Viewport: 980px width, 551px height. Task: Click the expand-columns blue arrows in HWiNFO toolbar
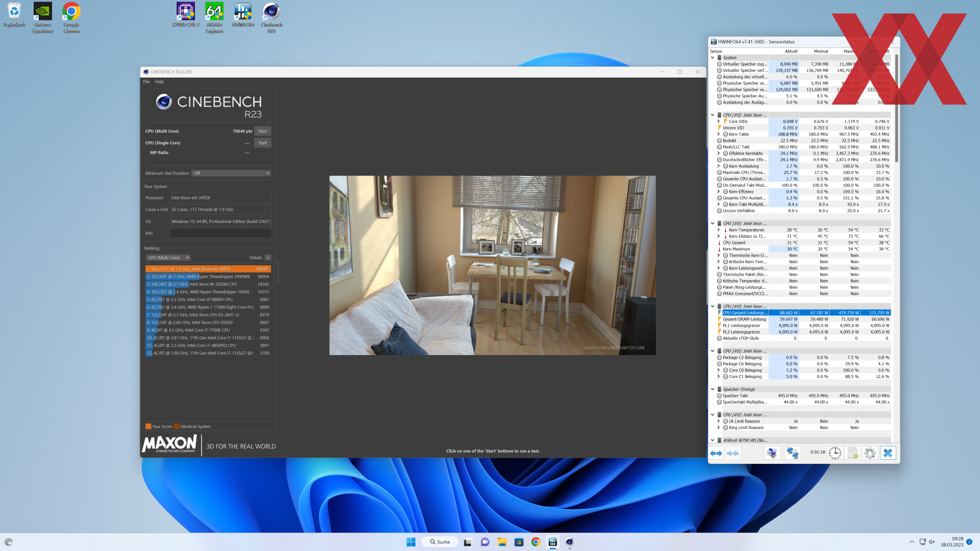click(x=716, y=453)
